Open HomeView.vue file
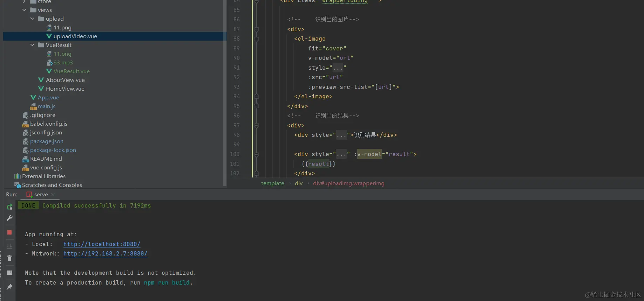The height and width of the screenshot is (301, 644). [x=65, y=89]
